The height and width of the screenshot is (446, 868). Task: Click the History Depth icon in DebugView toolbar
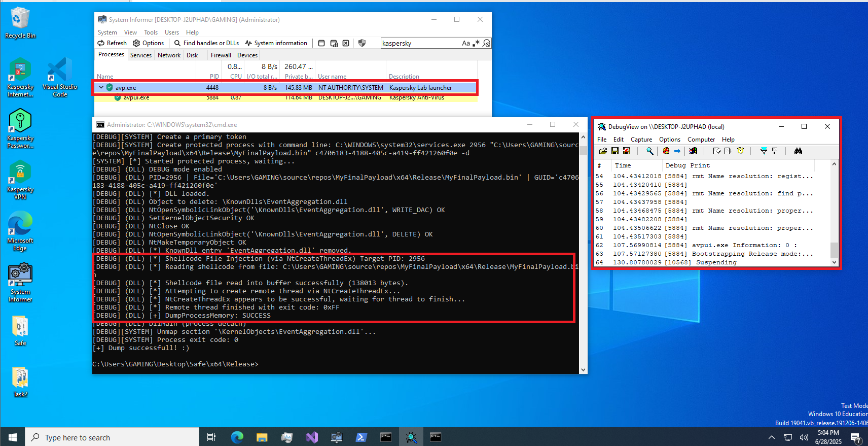click(775, 151)
